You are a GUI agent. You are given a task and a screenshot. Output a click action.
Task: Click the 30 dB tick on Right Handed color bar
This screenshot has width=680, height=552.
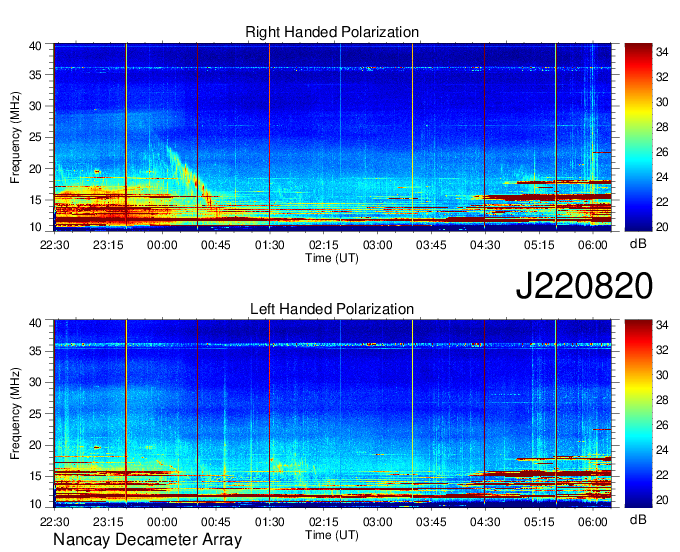662,102
